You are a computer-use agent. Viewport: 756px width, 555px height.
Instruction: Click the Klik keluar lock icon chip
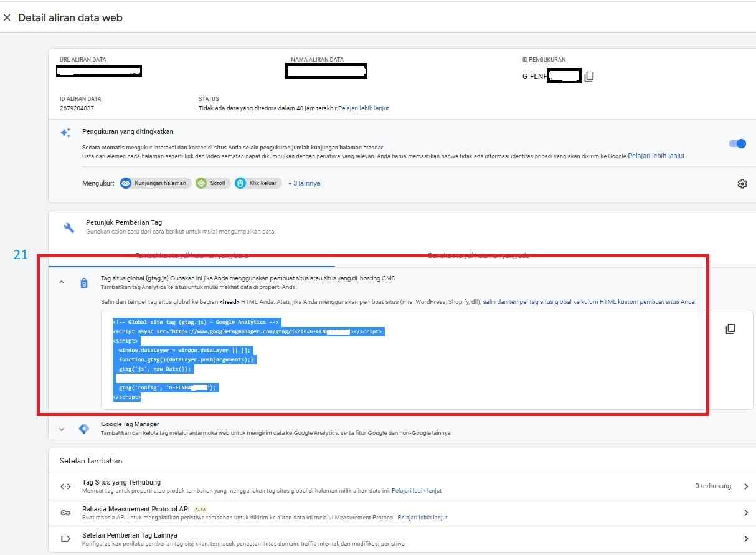click(258, 183)
